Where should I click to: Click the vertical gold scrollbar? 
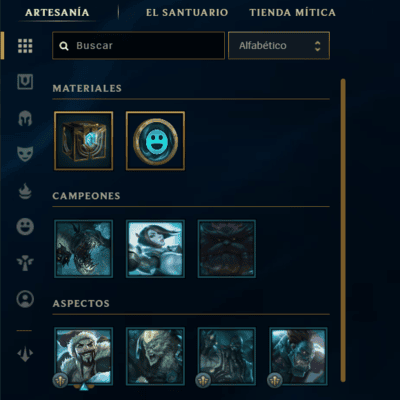(x=343, y=230)
